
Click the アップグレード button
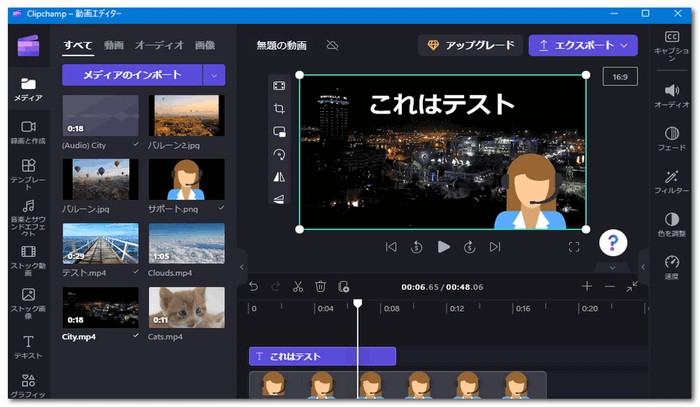click(x=470, y=45)
